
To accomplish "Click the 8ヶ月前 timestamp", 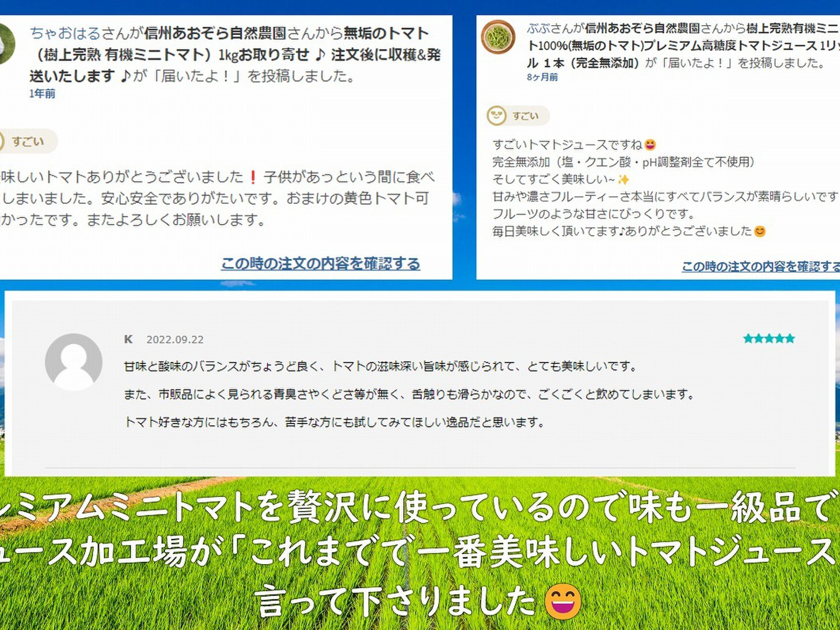I will tap(542, 78).
